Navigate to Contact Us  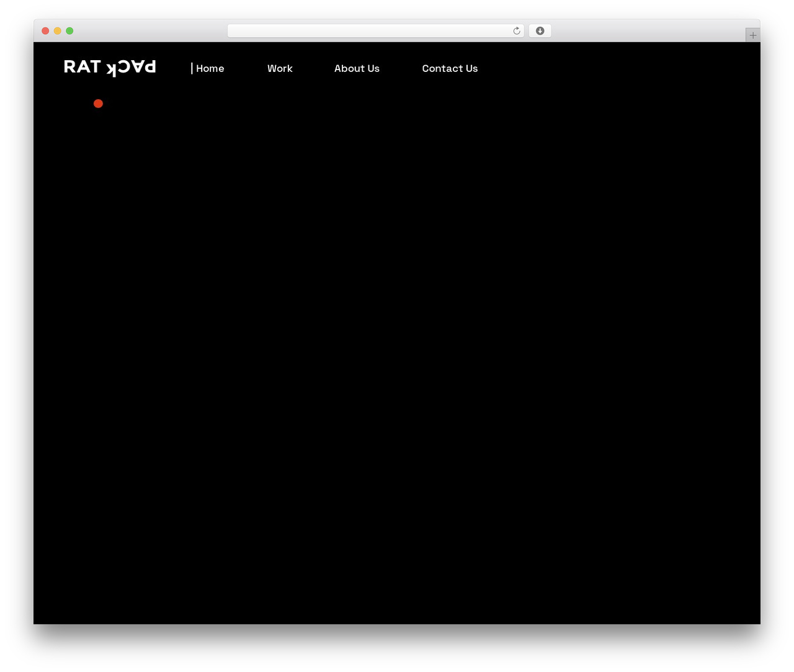(x=450, y=68)
